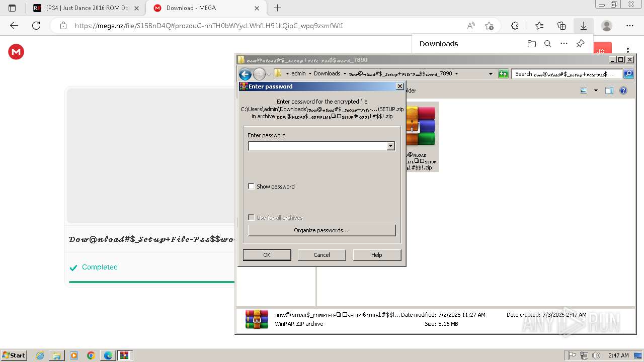Screen dimensions: 644x362
Task: Toggle the Explorer preview pane
Action: 609,90
